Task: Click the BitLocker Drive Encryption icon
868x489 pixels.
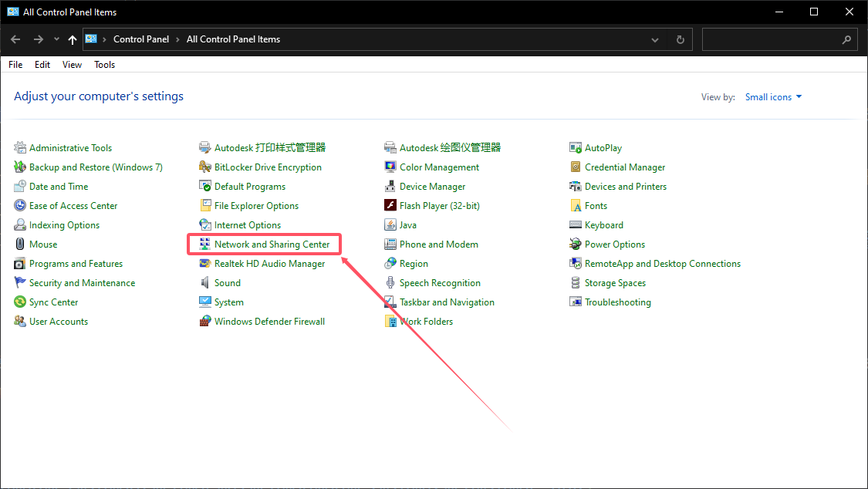Action: click(x=204, y=167)
